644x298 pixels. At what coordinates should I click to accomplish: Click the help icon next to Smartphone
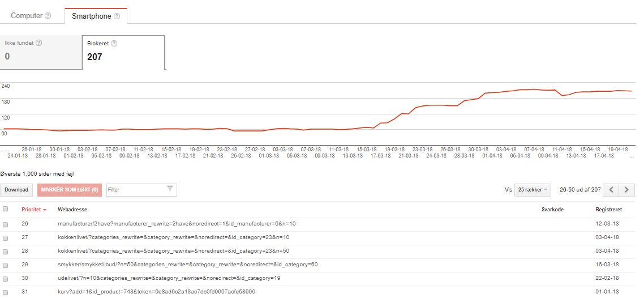tap(117, 16)
